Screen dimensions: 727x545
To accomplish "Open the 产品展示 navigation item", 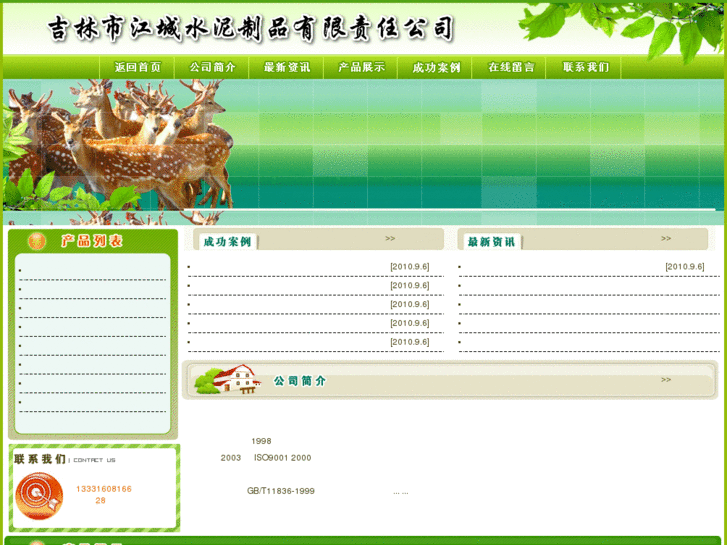I will click(361, 67).
